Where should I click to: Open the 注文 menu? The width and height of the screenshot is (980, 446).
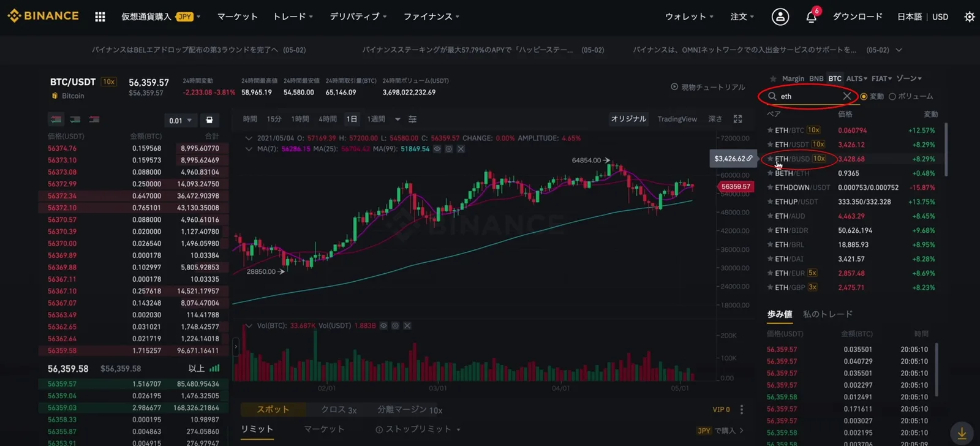tap(742, 17)
